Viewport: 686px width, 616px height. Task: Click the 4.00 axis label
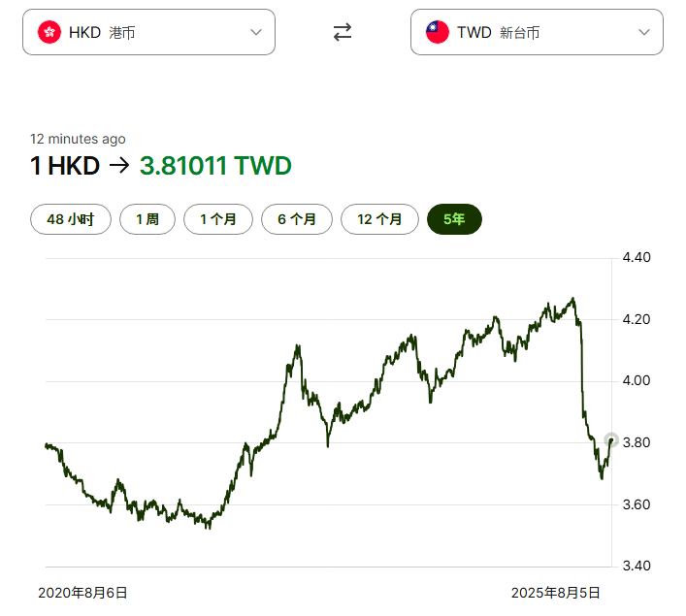coord(637,380)
